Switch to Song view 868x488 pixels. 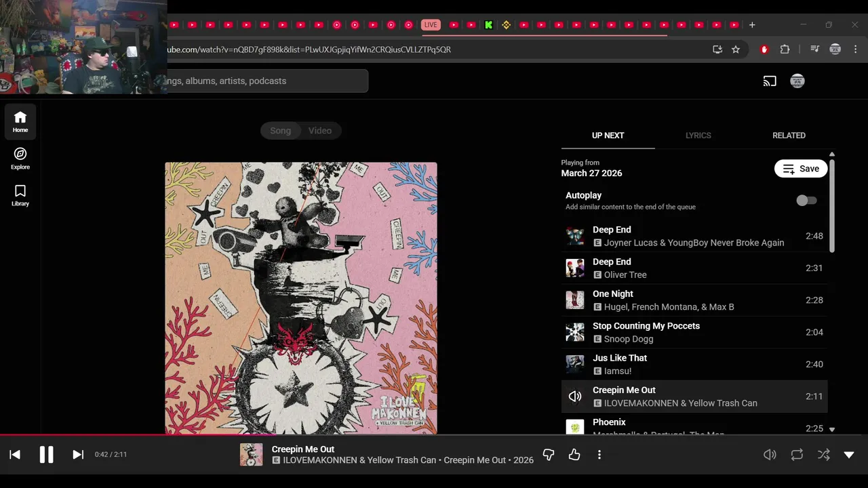coord(281,131)
